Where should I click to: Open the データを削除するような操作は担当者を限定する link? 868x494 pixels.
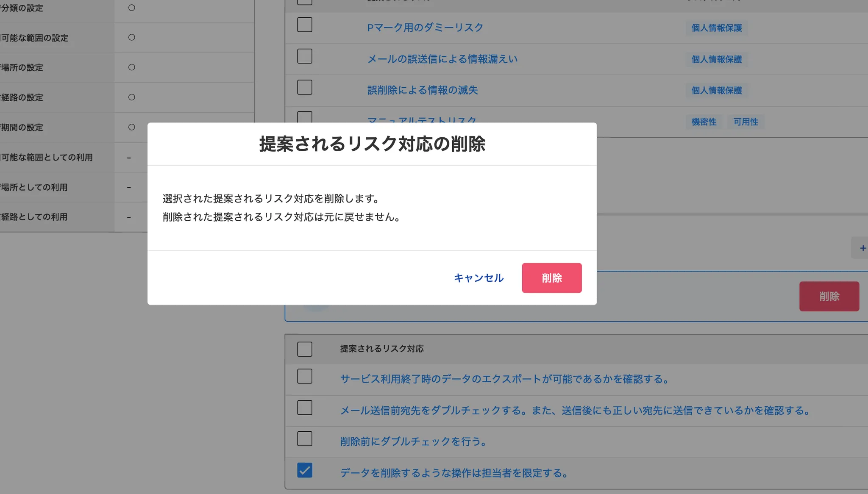tap(454, 473)
